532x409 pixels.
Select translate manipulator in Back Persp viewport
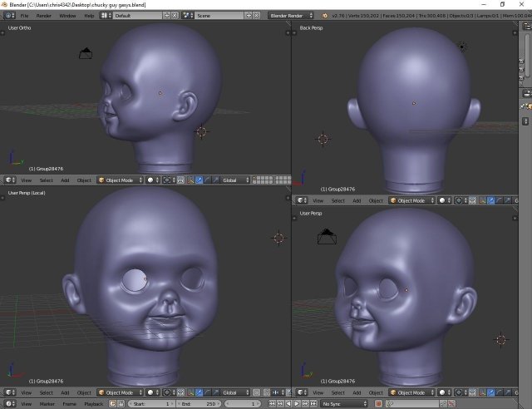(x=491, y=200)
